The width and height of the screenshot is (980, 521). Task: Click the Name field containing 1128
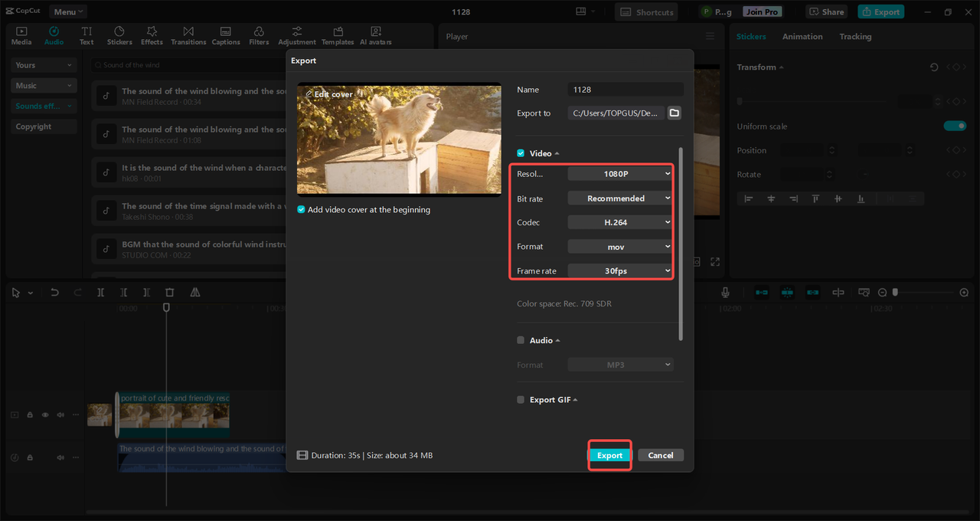(626, 90)
